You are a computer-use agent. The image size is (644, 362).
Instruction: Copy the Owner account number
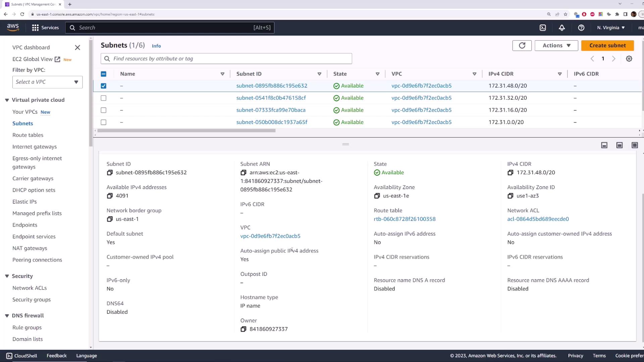coord(244,329)
